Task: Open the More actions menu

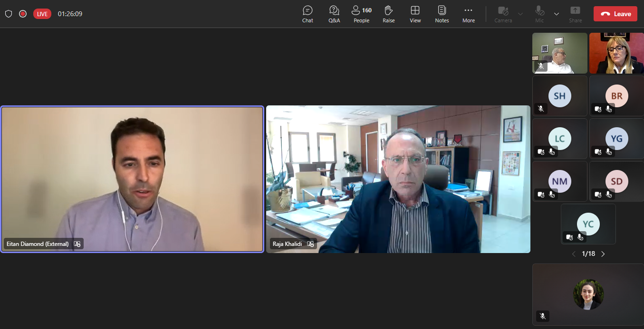Action: click(x=468, y=14)
